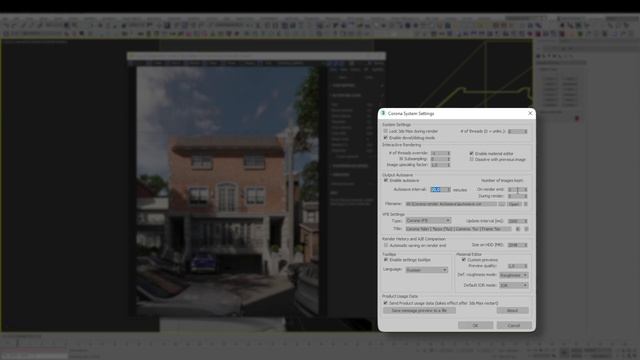Confirm Corona System Settings with OK
Screen dimensions: 640x360
(476, 325)
